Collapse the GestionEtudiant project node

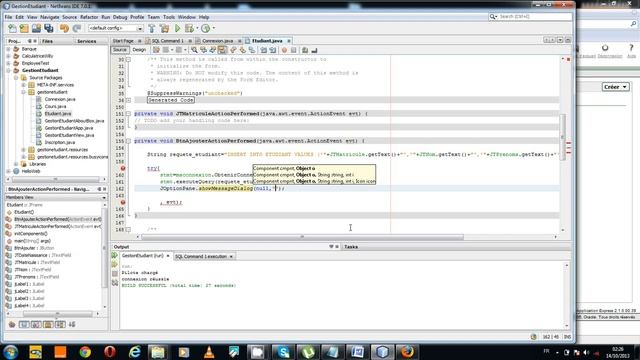[8, 70]
